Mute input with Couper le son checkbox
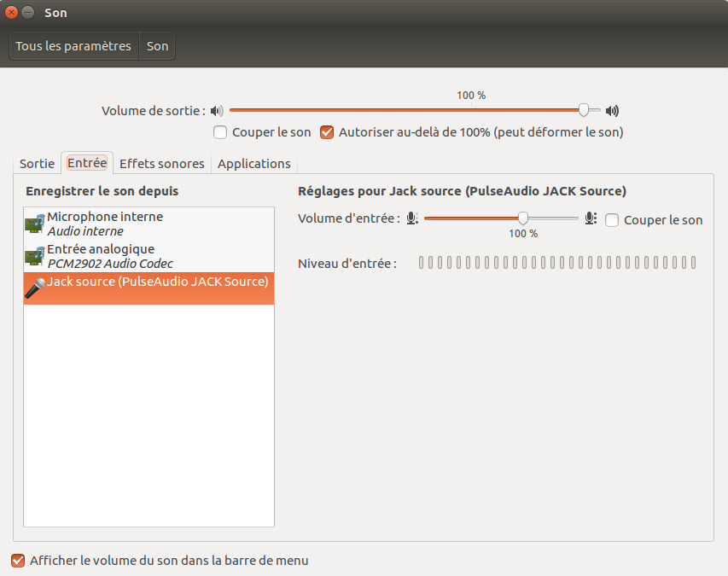The width and height of the screenshot is (728, 576). point(612,220)
